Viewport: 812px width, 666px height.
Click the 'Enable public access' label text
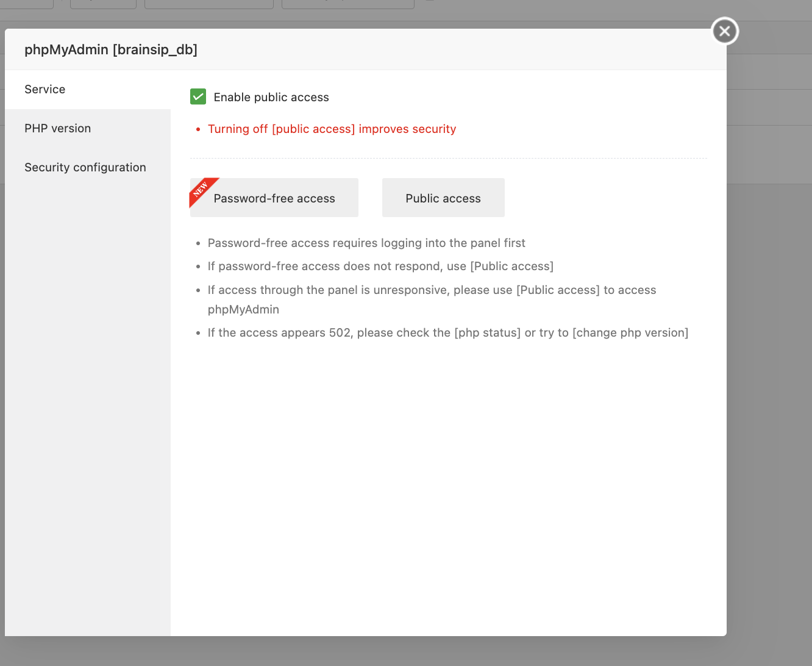coord(271,98)
